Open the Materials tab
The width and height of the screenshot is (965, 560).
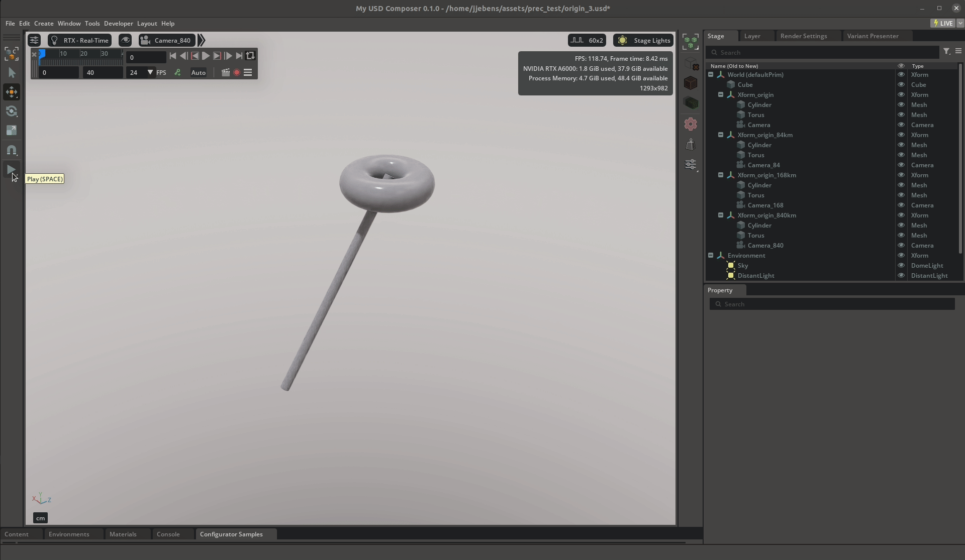(x=123, y=534)
